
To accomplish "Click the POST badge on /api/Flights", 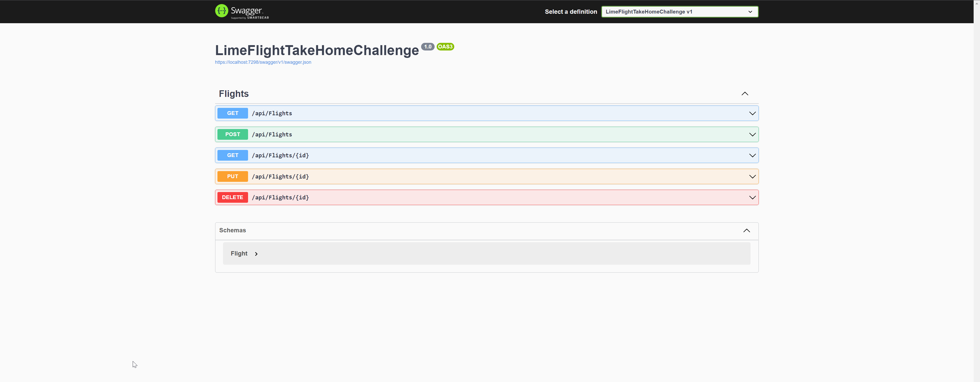I will coord(232,134).
